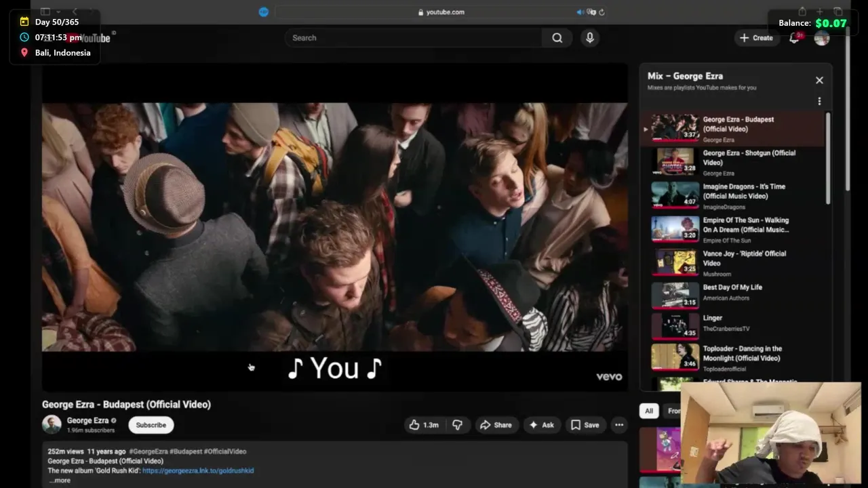
Task: Click the 'ImagineDragons' channel name in the playlist
Action: (724, 207)
